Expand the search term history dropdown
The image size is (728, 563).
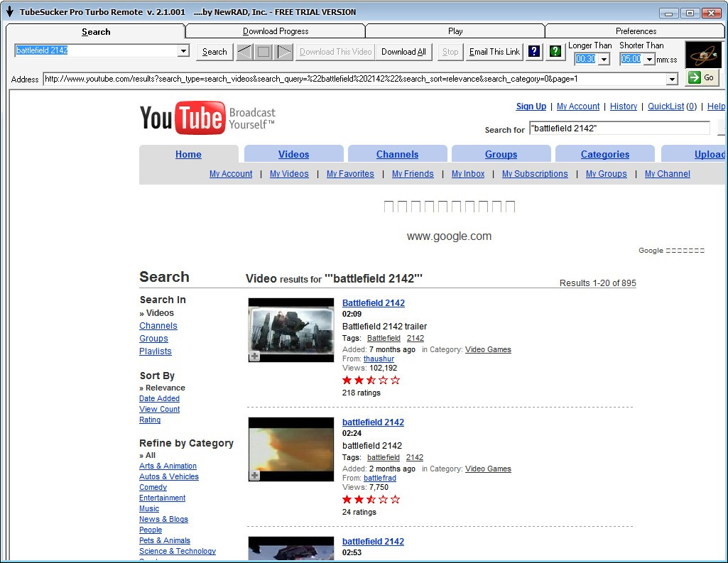click(184, 50)
